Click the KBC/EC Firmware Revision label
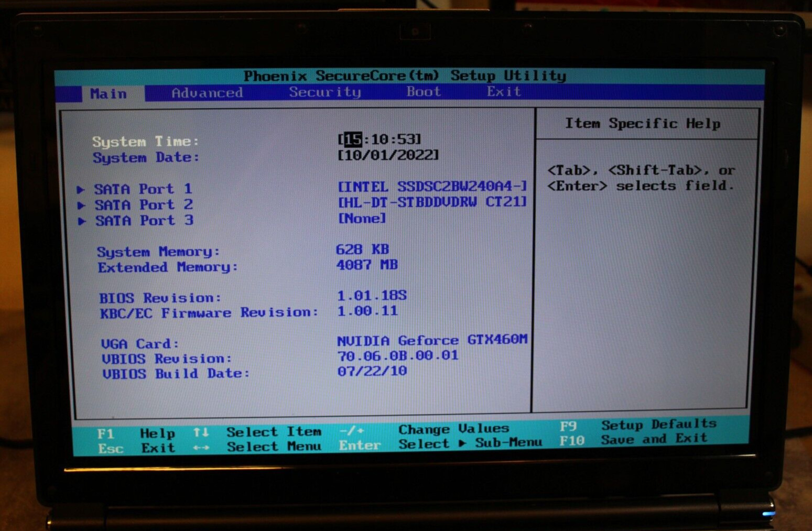This screenshot has height=531, width=812. click(209, 313)
